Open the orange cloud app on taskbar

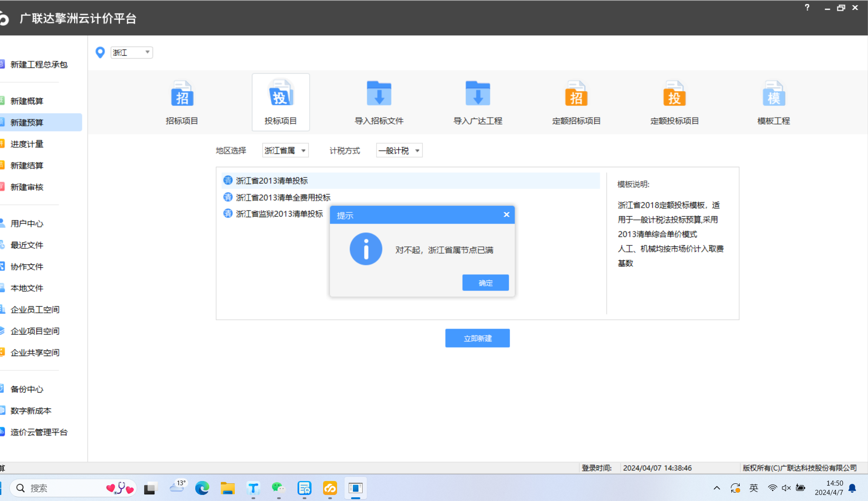tap(330, 488)
